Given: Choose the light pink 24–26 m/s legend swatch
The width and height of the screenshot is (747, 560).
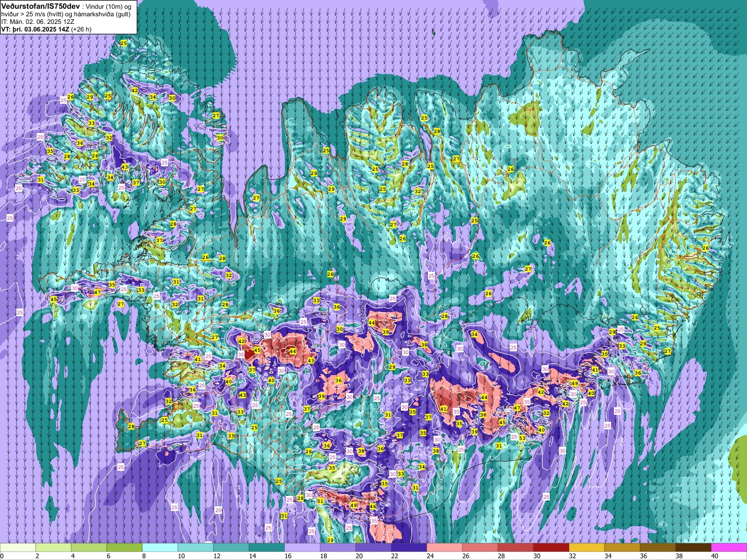Looking at the screenshot, I should [445, 548].
